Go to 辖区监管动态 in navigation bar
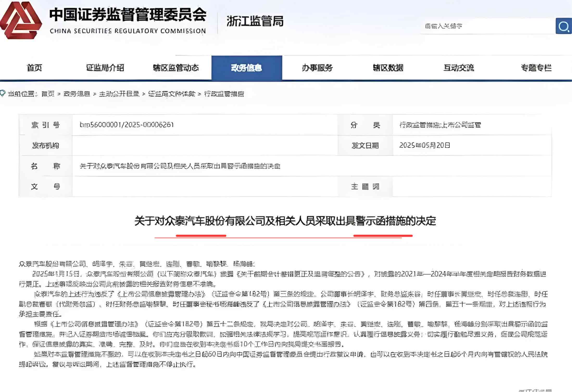The image size is (572, 392). (x=176, y=68)
